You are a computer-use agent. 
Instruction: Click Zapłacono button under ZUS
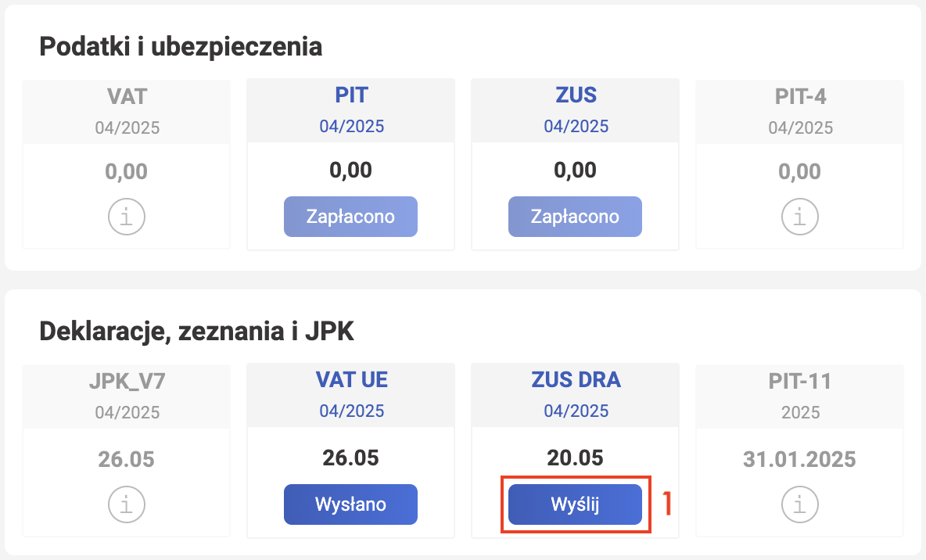click(575, 217)
